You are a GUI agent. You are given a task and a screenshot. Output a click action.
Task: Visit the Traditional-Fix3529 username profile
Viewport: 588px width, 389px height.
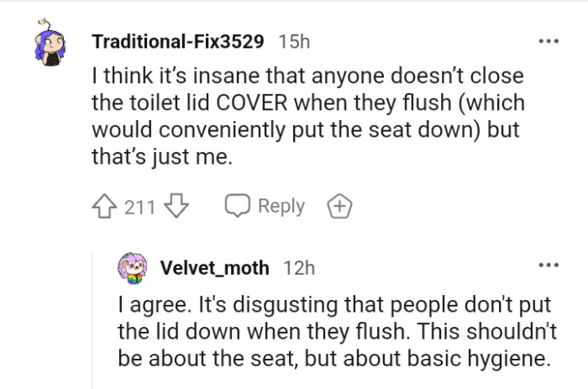(179, 40)
